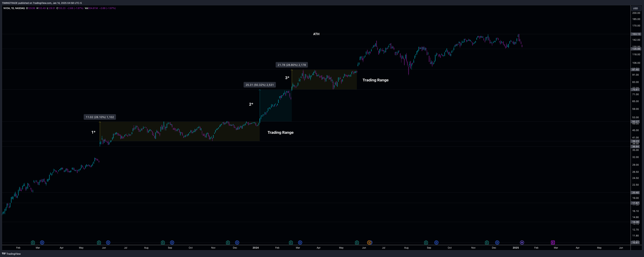Click the 2024 year label on time axis
The width and height of the screenshot is (644, 257).
(x=255, y=248)
